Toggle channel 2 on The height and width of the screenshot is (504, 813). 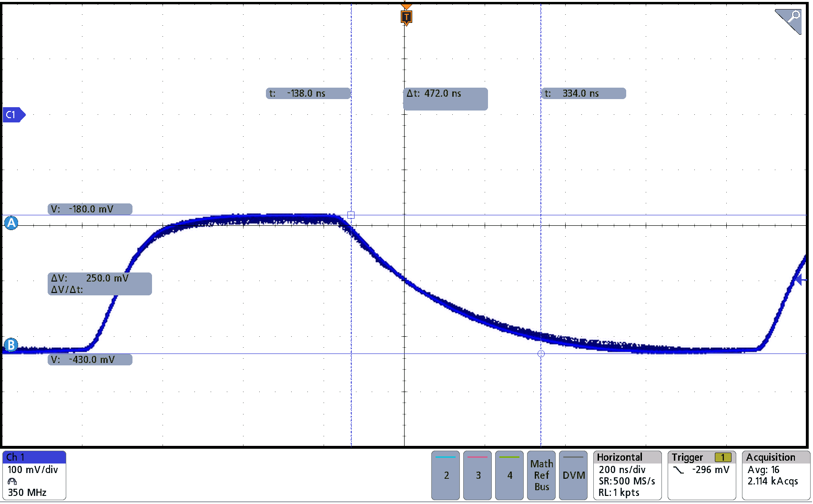(446, 475)
